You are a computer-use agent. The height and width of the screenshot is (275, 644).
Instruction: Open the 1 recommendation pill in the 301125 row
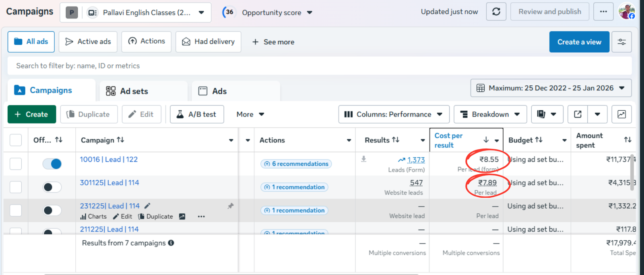tap(294, 187)
